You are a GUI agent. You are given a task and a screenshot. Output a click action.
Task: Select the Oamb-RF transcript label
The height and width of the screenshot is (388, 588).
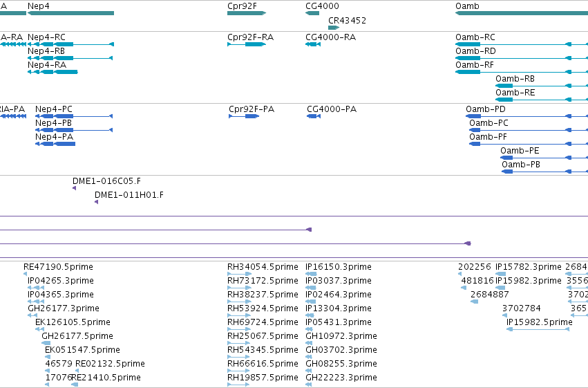pyautogui.click(x=475, y=65)
